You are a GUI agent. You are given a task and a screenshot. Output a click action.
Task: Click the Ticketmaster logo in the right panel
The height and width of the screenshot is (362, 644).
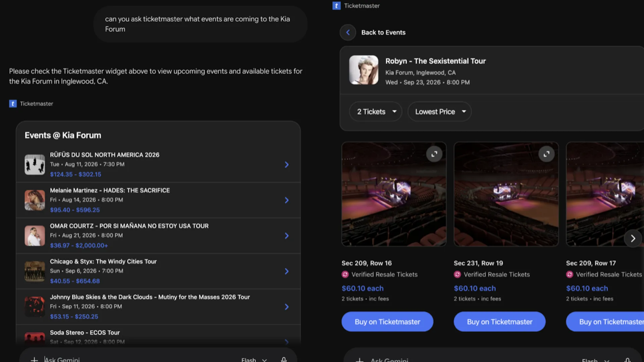tap(336, 6)
